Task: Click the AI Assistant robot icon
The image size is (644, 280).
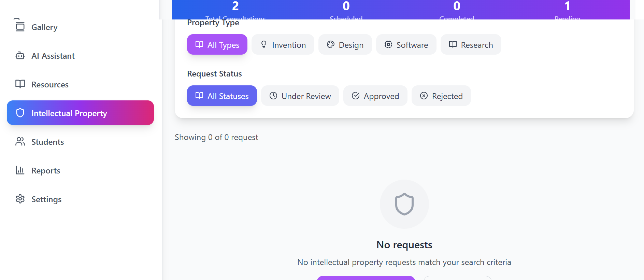Action: pos(20,55)
